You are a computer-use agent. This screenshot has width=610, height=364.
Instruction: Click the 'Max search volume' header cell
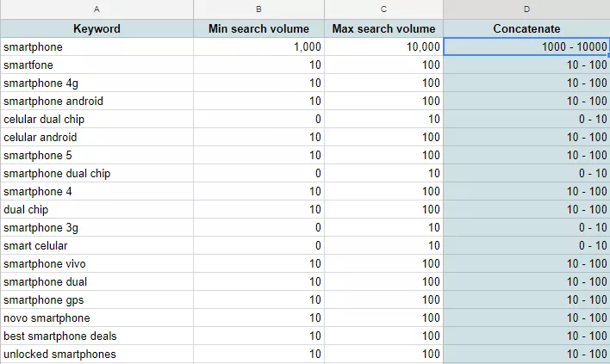(x=383, y=28)
